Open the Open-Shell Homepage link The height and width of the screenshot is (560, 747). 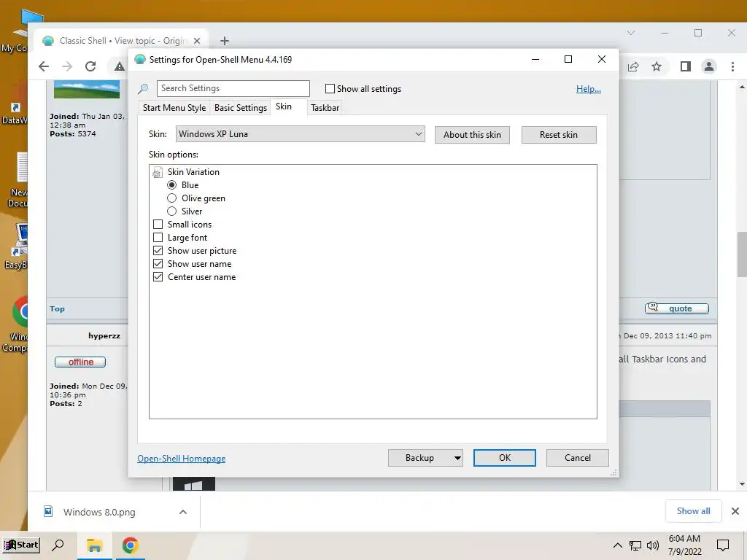pyautogui.click(x=182, y=459)
